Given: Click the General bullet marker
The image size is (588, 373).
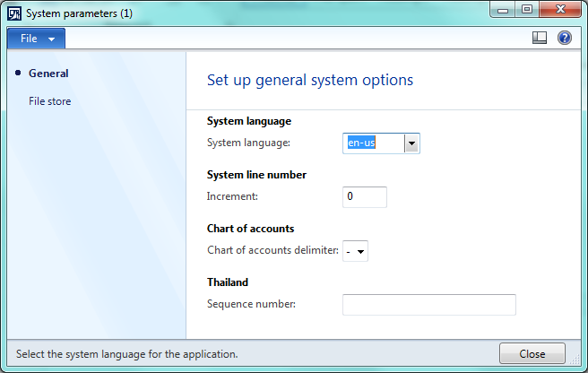Looking at the screenshot, I should click(18, 73).
